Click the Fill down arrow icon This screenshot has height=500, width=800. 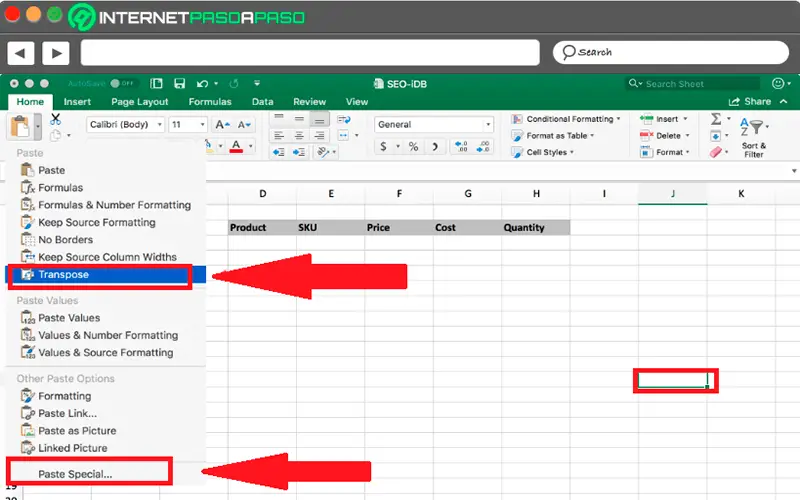coord(715,136)
